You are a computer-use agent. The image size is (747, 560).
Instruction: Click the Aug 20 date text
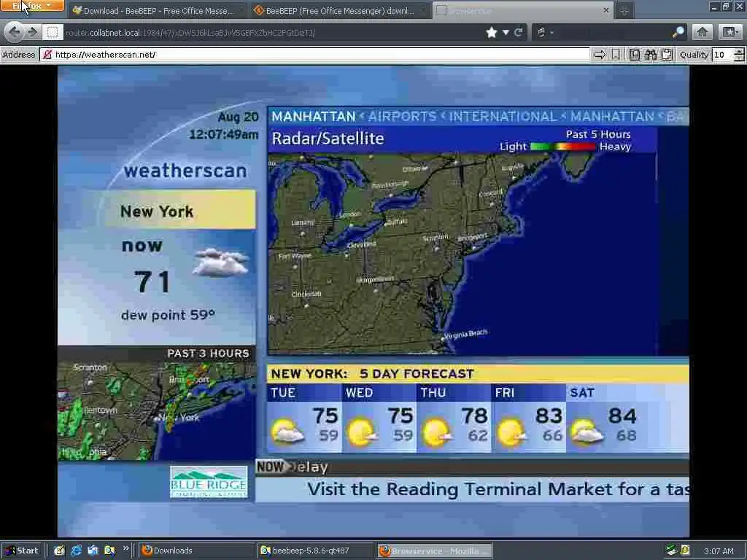click(x=238, y=117)
